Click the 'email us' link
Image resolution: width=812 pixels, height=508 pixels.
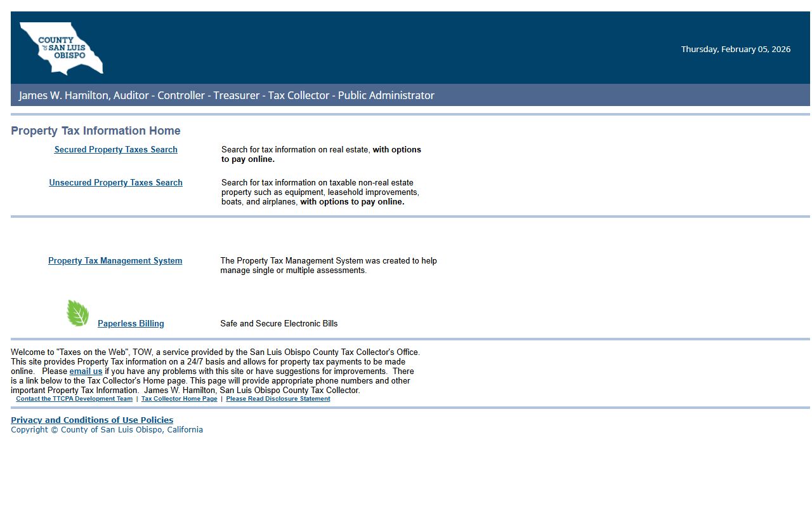point(86,371)
